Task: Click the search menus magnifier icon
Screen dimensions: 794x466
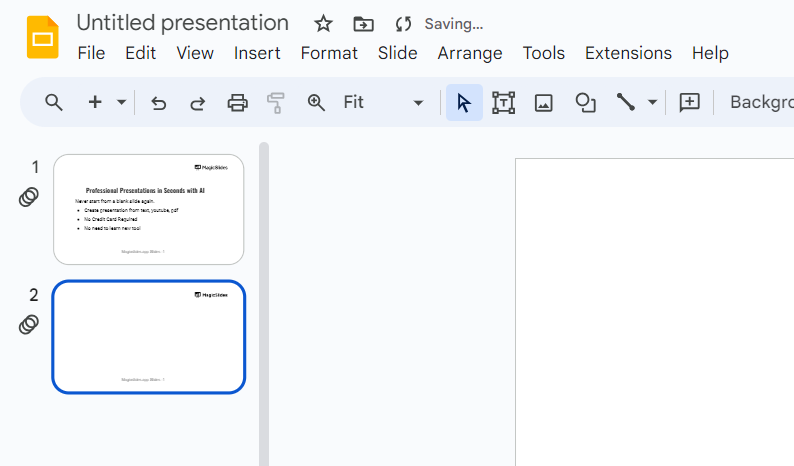Action: pyautogui.click(x=54, y=102)
